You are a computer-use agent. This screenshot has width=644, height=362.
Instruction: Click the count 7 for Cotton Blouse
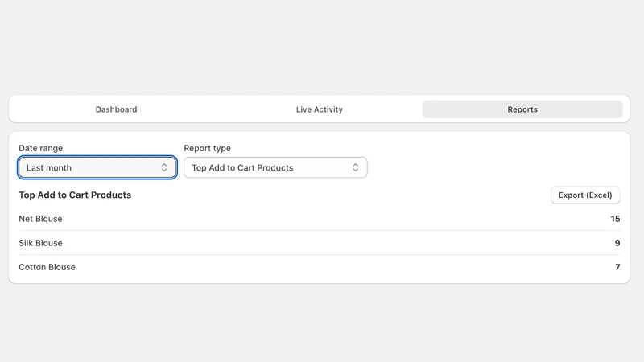617,267
